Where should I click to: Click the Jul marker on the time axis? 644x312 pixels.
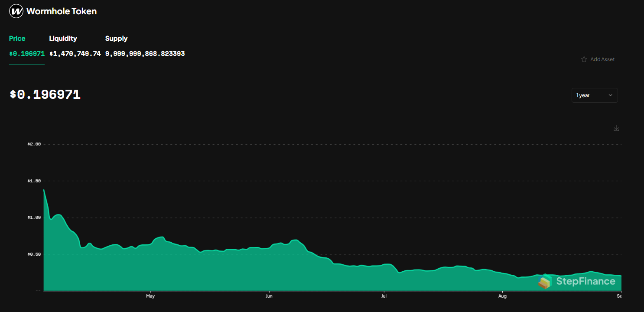coord(384,296)
